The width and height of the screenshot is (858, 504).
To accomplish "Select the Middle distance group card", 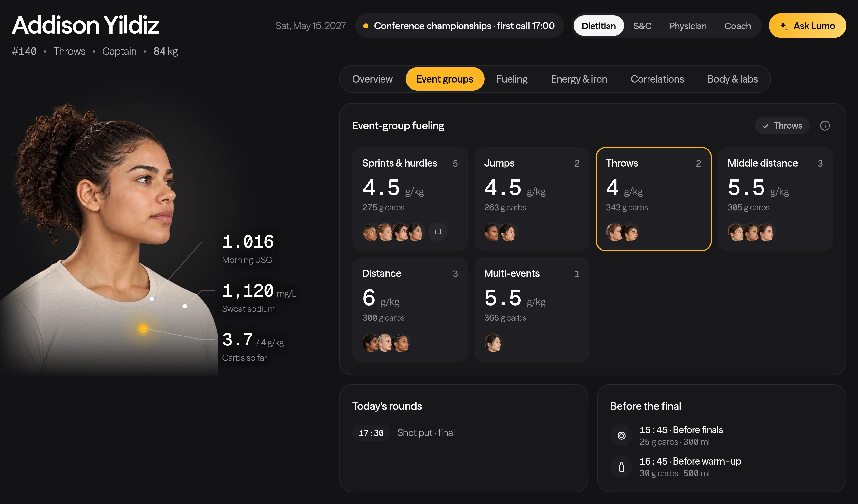I will 775,199.
